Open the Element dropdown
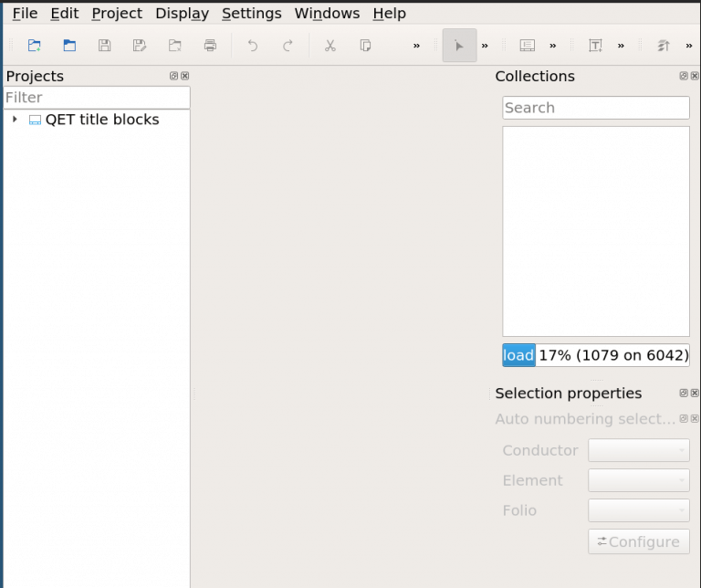The image size is (701, 588). coord(638,480)
